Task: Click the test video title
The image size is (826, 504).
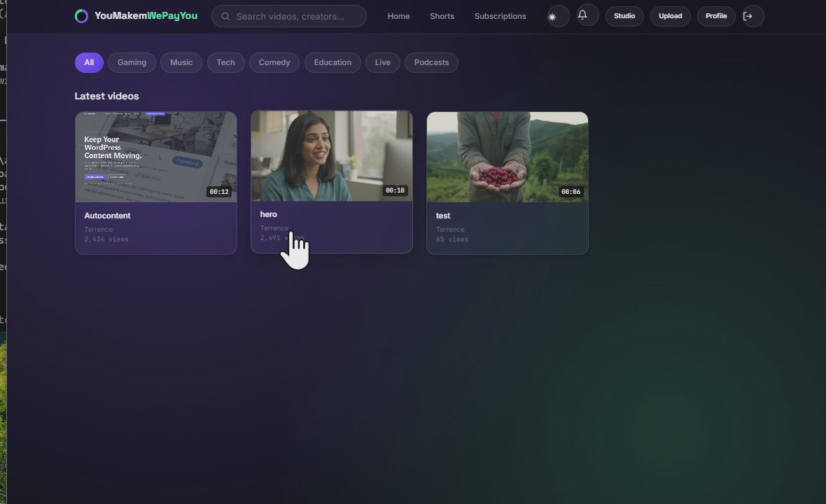Action: [x=443, y=216]
